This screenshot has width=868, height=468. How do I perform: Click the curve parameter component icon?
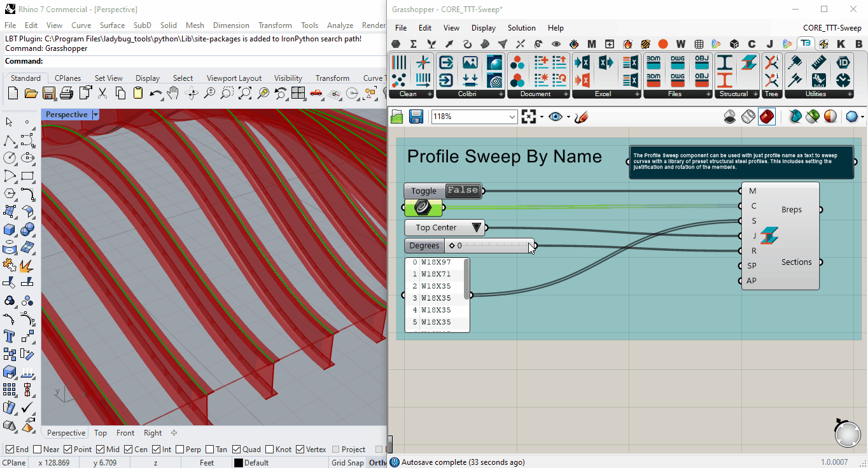click(423, 208)
